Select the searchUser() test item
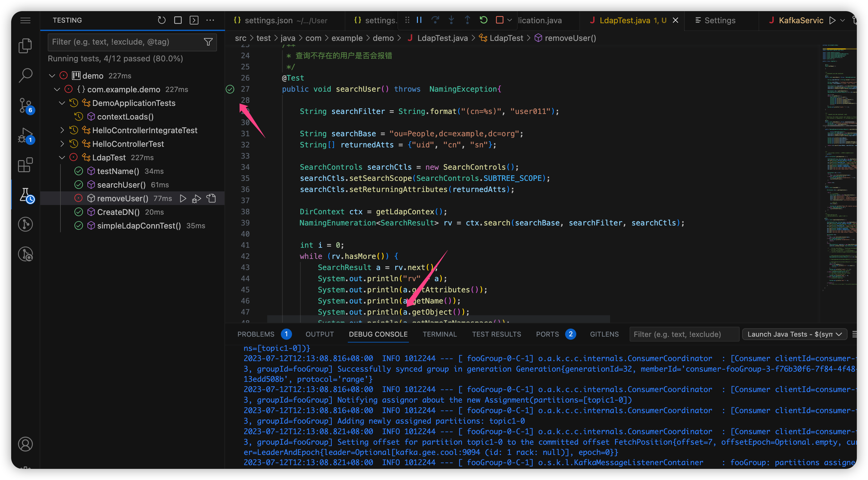This screenshot has height=480, width=868. coord(121,185)
